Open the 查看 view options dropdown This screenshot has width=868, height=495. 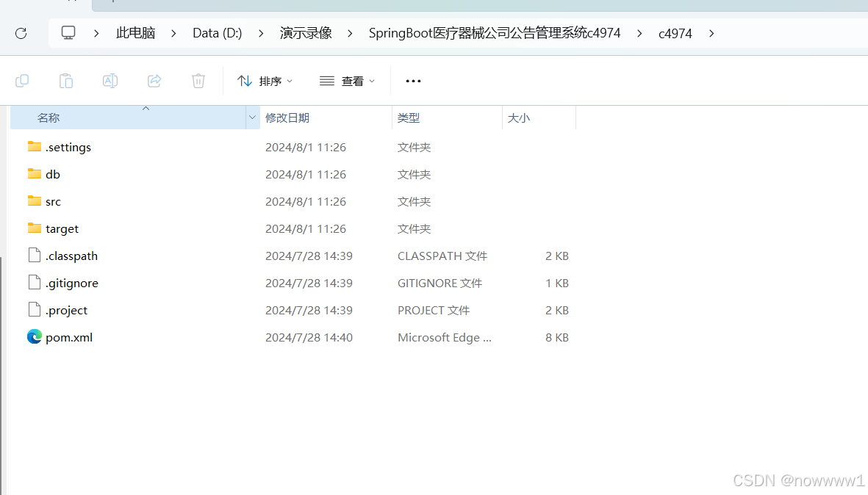347,81
